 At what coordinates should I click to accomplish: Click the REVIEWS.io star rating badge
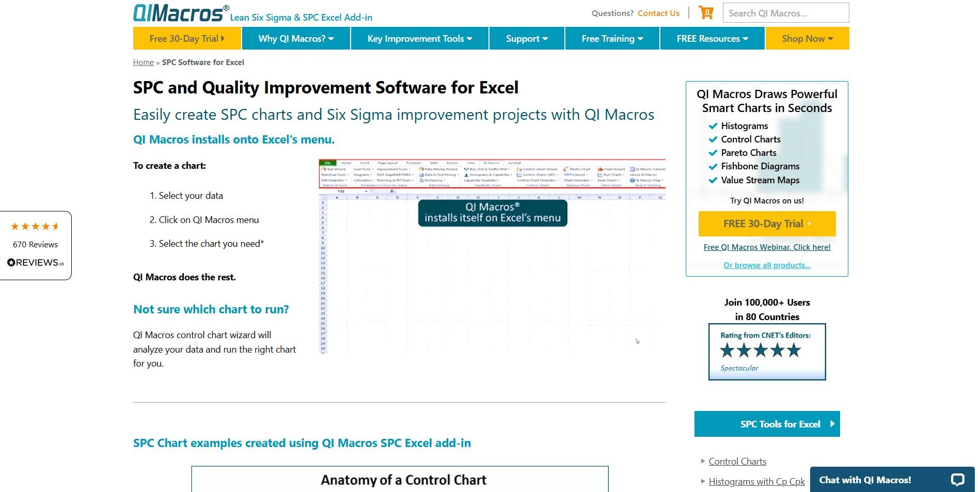[36, 245]
